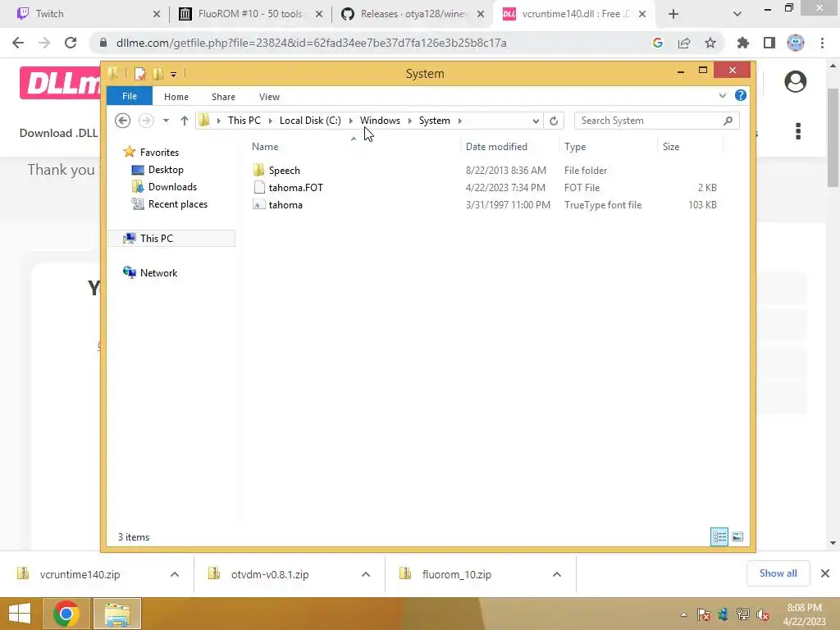840x630 pixels.
Task: Select the tahoma.FOT file
Action: coord(295,188)
